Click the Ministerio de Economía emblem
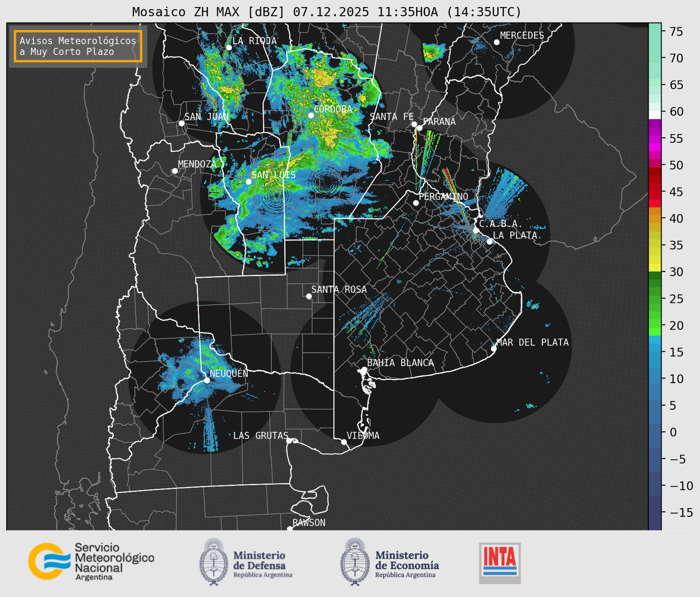This screenshot has width=700, height=597. coord(355,562)
